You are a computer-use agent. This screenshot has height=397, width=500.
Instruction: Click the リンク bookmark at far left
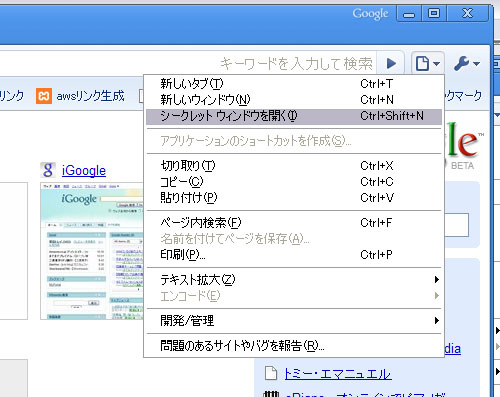(12, 96)
